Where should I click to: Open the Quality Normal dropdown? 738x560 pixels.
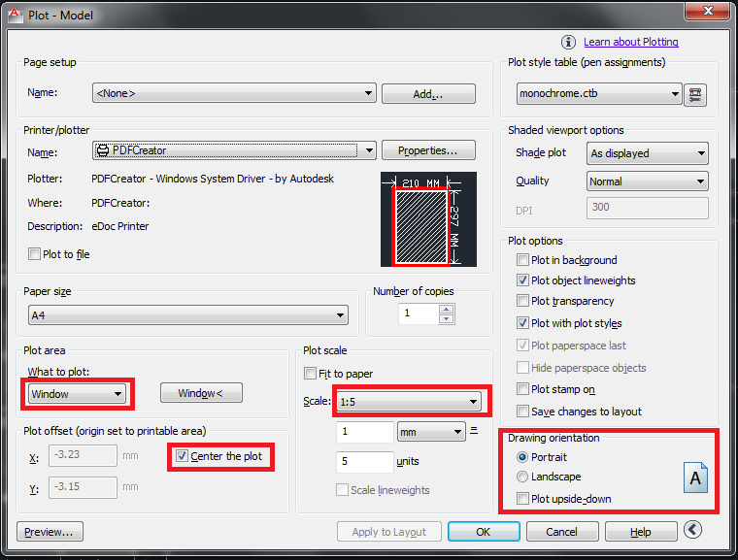[647, 181]
